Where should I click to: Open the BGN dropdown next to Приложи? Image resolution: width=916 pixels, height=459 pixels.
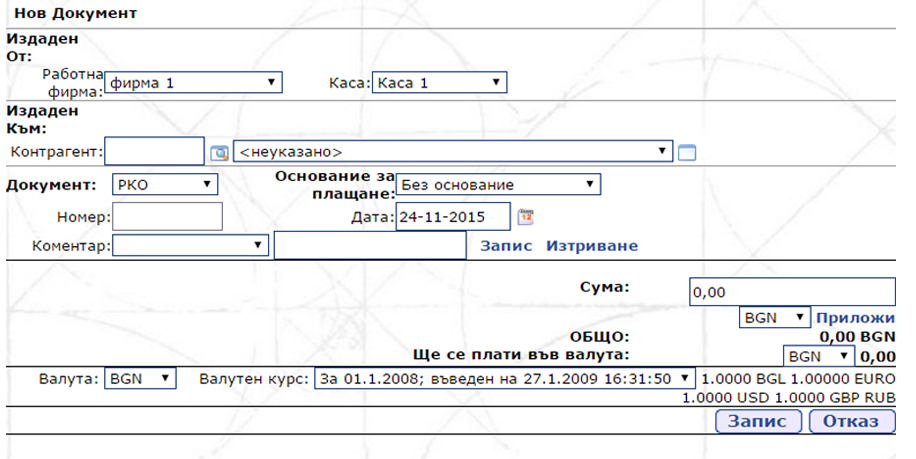(x=775, y=318)
